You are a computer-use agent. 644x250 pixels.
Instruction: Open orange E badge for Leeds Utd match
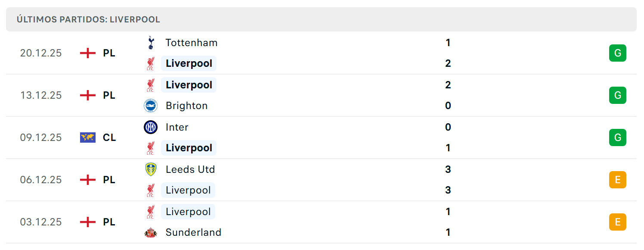click(618, 180)
